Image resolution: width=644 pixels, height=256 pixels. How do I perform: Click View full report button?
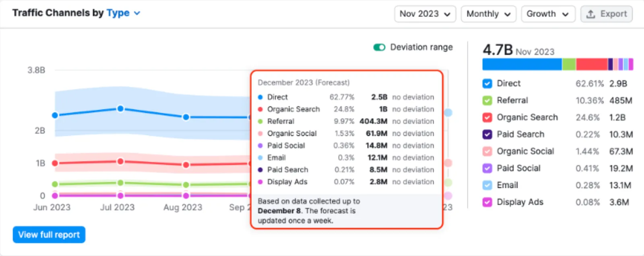[x=49, y=235]
